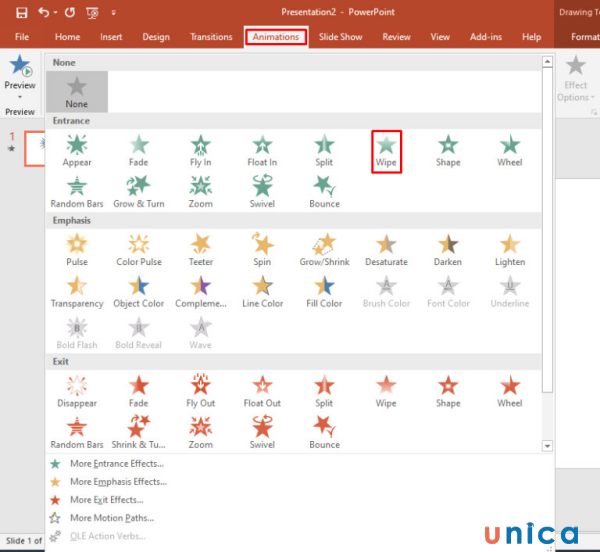This screenshot has width=600, height=552.
Task: Choose Line Color emphasis animation
Action: pos(262,292)
